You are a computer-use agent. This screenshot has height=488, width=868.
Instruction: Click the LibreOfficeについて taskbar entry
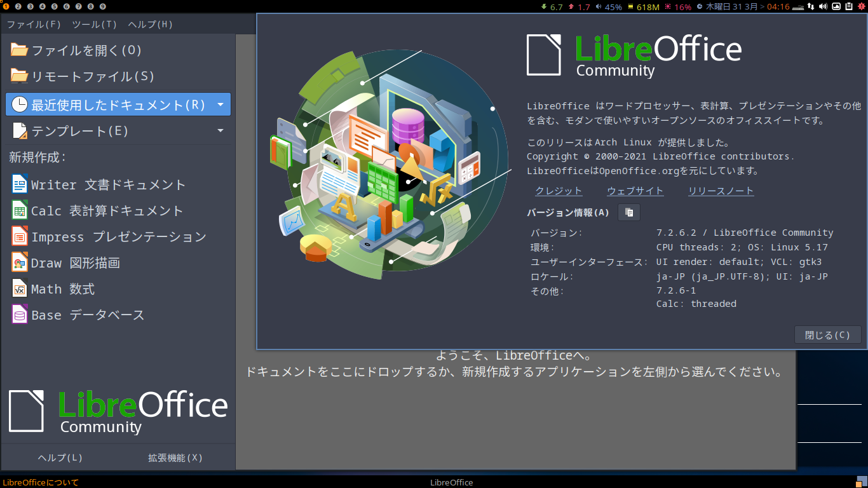40,482
